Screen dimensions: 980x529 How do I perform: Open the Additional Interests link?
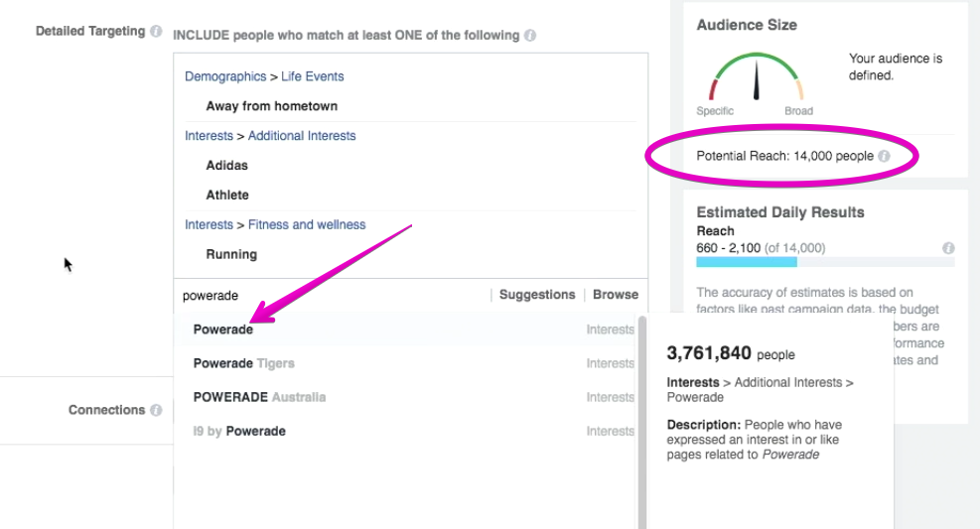coord(302,136)
